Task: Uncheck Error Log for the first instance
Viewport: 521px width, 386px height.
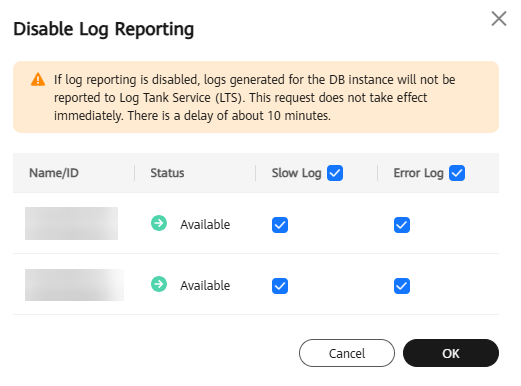Action: click(x=402, y=225)
